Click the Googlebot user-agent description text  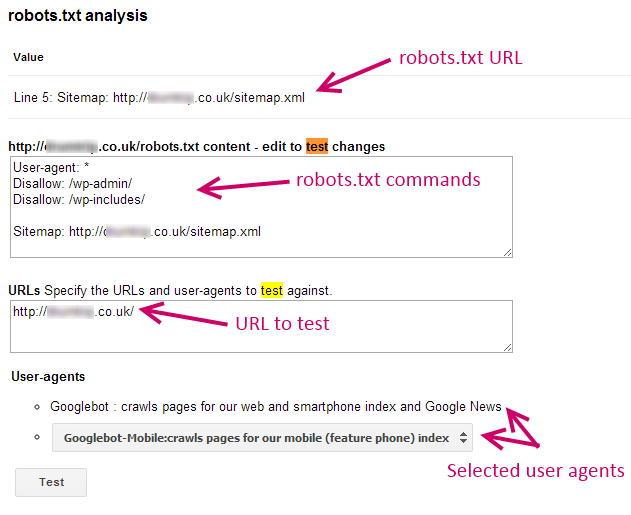point(276,407)
